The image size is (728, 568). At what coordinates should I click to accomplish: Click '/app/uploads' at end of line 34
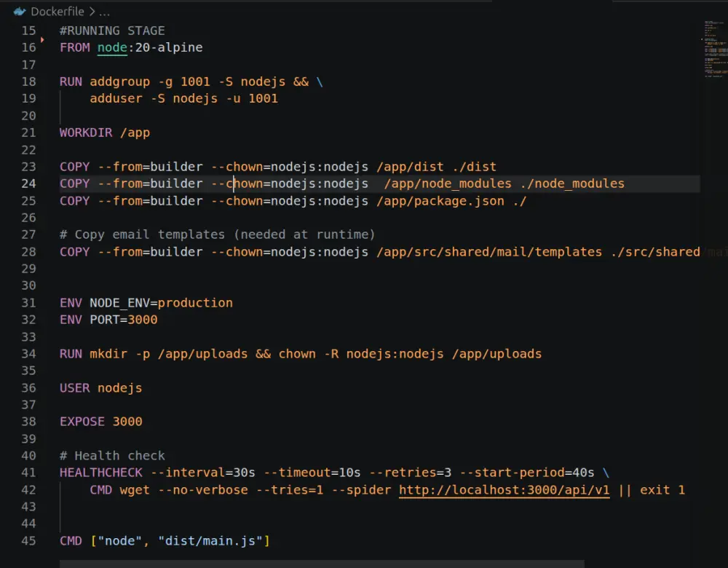coord(496,354)
